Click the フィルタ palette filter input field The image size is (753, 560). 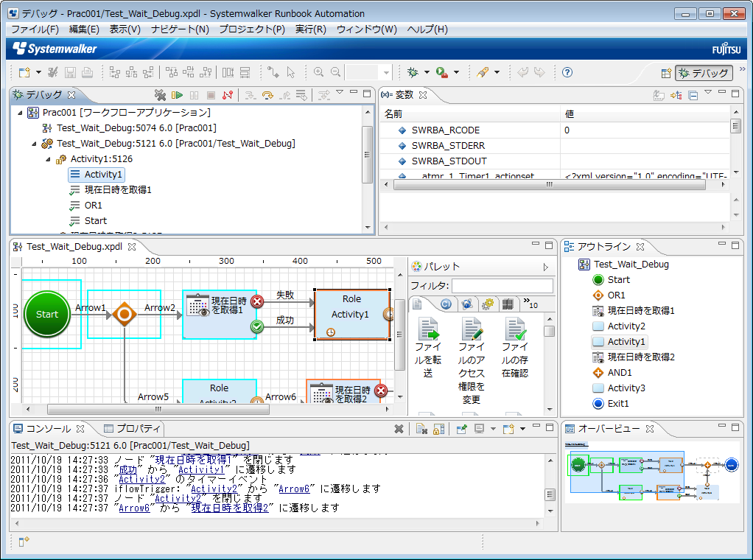[502, 286]
